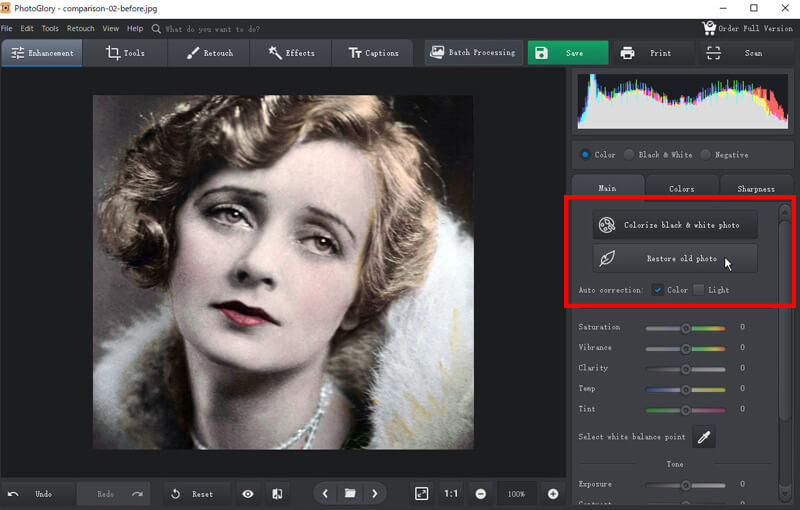Open the Retouch menu in menu bar

80,29
